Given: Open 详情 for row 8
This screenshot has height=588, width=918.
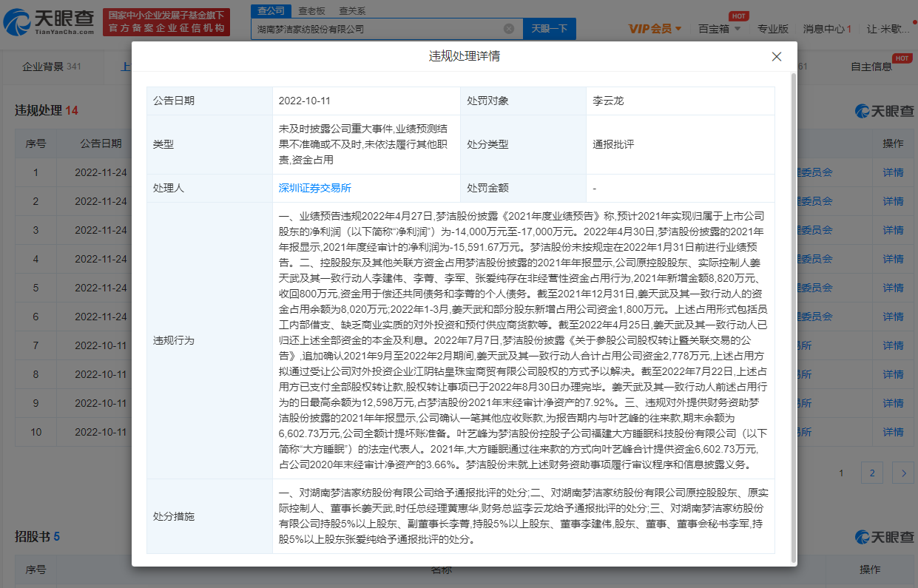Looking at the screenshot, I should [893, 374].
